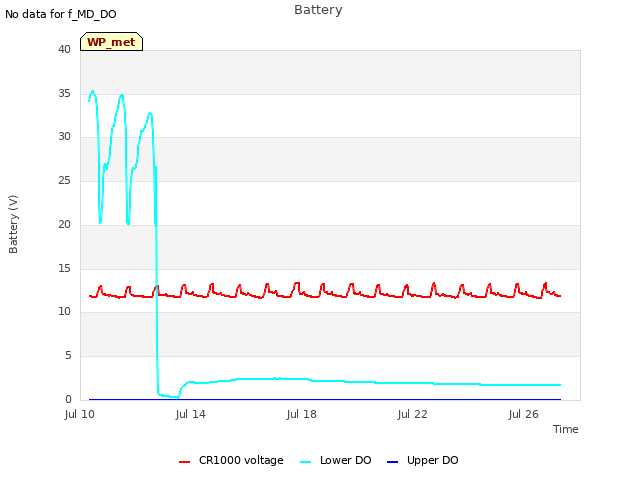Viewport: 640px width, 480px height.
Task: Toggle the Lower DO legend entry
Action: point(336,460)
